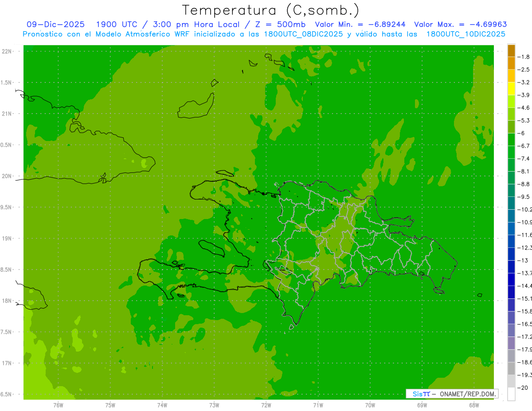
Task: Click the "-11.6" colorbar label
Action: coord(524,235)
